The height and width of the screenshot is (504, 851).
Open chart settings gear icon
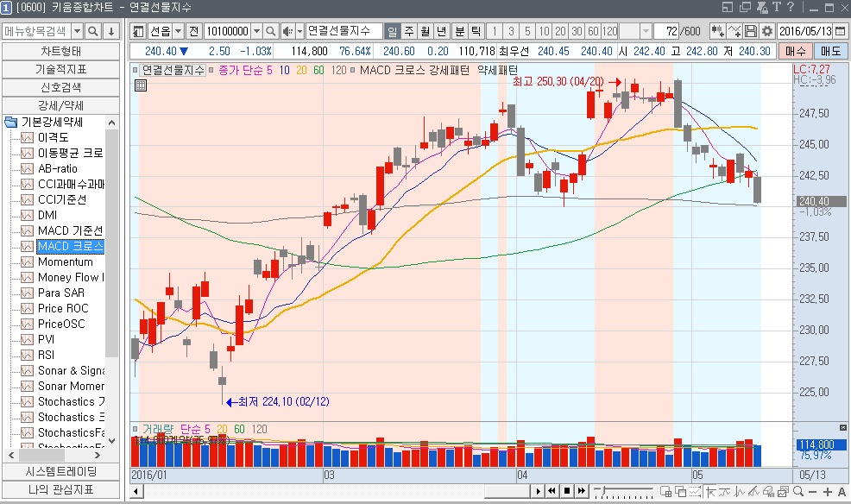point(766,31)
